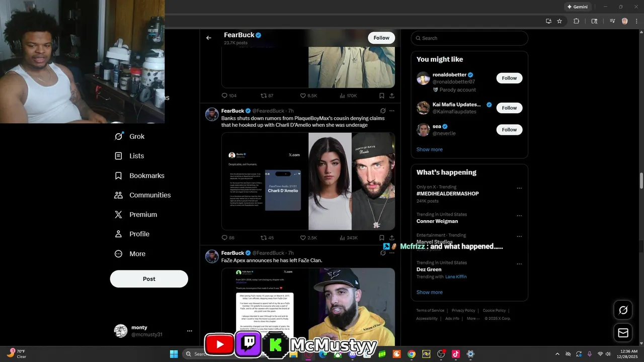Viewport: 644px width, 362px height.
Task: Open Chrome media controls icon
Action: (x=612, y=21)
